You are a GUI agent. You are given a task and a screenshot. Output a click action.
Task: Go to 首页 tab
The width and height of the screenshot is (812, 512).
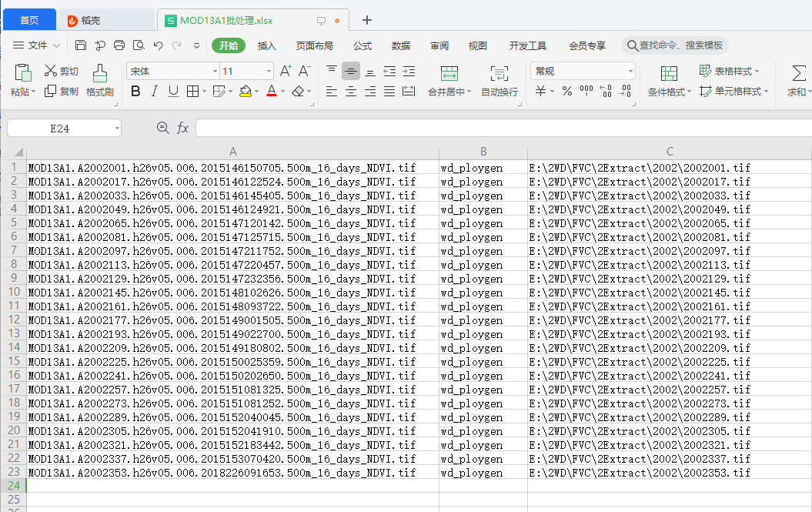[29, 20]
